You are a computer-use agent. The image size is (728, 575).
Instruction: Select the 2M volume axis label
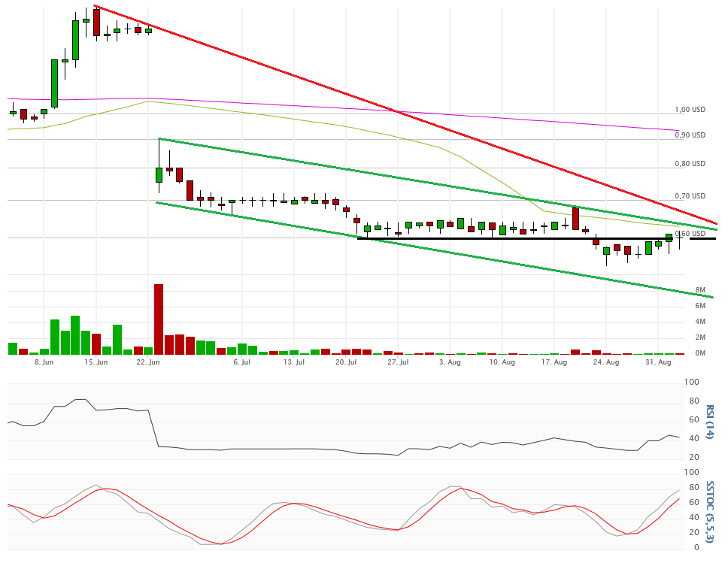click(x=699, y=337)
